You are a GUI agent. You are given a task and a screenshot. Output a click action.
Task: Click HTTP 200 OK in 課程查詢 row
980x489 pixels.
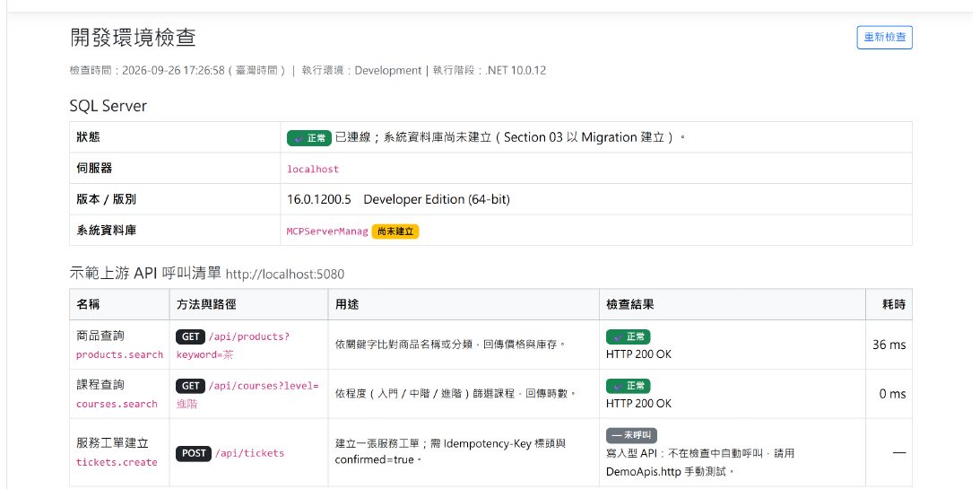(x=638, y=404)
